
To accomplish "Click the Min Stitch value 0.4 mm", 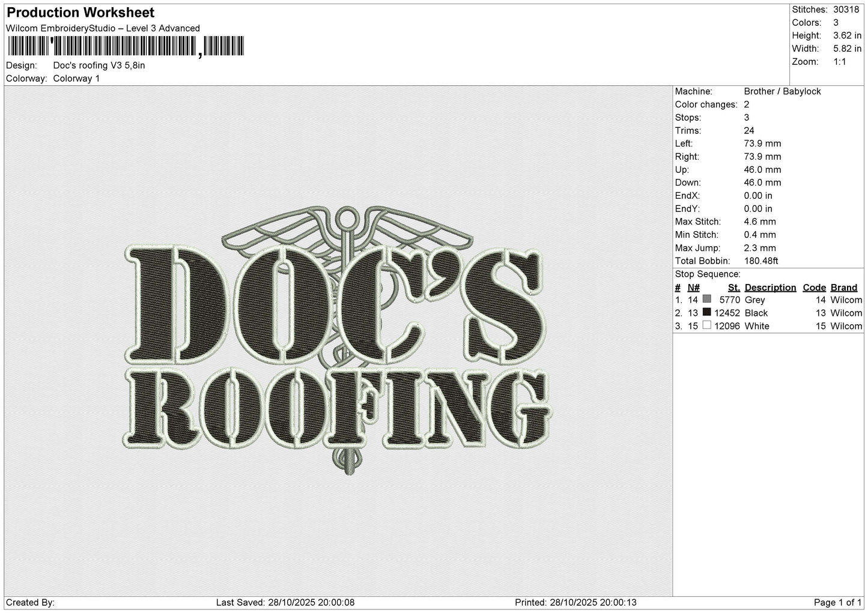I will click(x=760, y=235).
